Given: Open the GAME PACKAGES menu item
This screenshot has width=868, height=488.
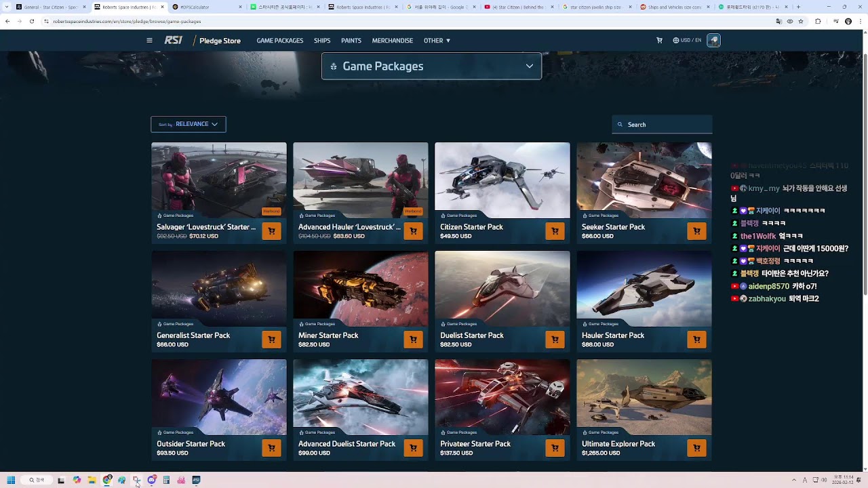Looking at the screenshot, I should [x=279, y=41].
